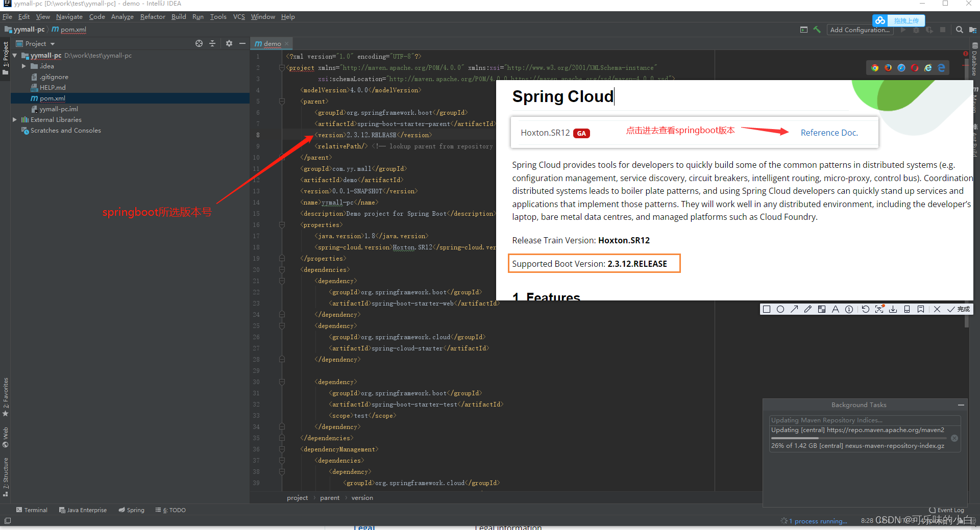This screenshot has width=980, height=530.
Task: Toggle the 2: Favorites tool window
Action: 6,397
